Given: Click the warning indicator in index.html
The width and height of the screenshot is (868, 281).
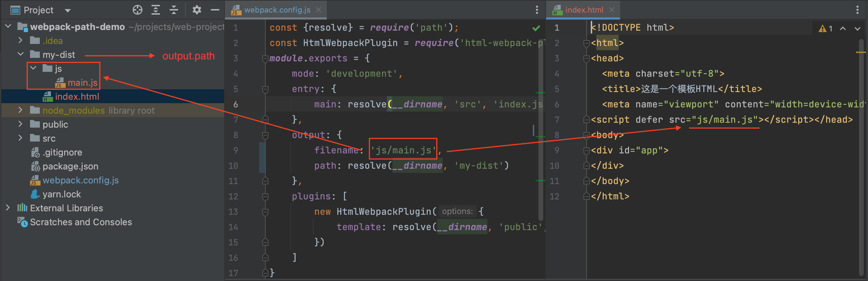Looking at the screenshot, I should tap(826, 29).
